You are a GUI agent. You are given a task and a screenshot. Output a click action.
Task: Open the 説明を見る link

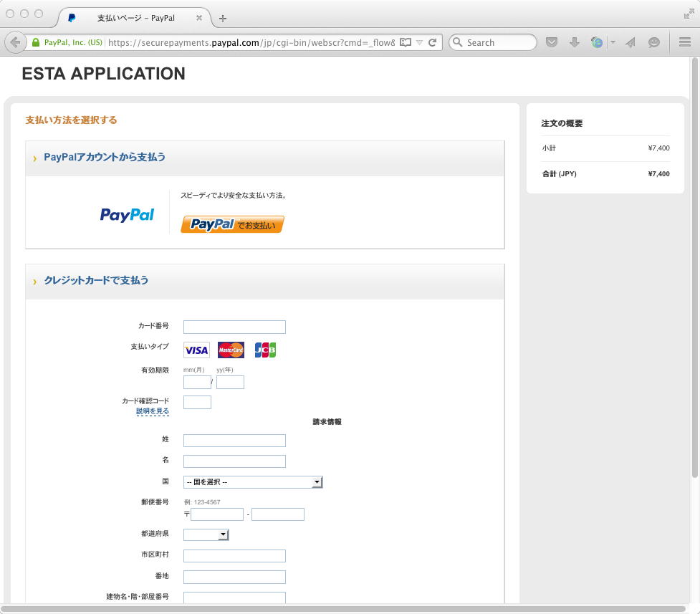152,411
